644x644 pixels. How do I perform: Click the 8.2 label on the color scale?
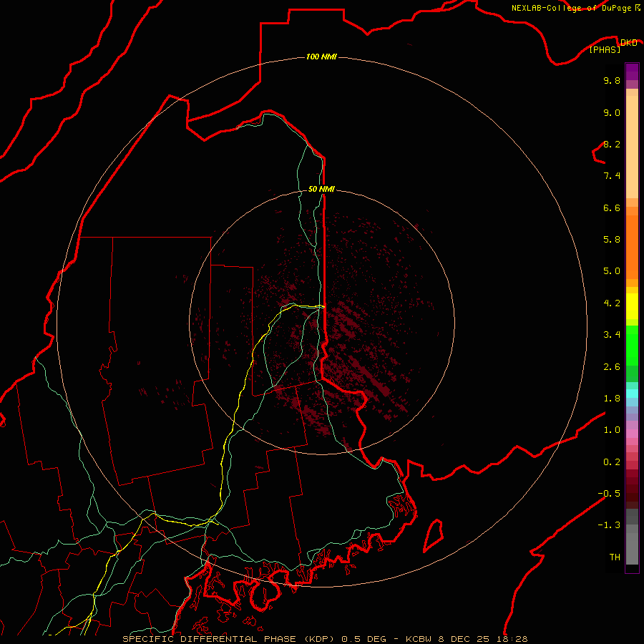612,144
